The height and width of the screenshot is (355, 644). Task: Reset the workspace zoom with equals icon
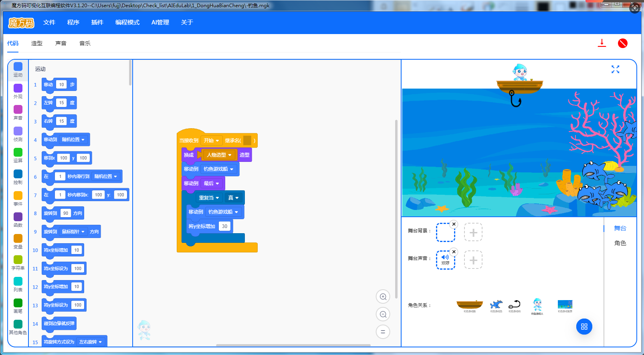(x=383, y=332)
